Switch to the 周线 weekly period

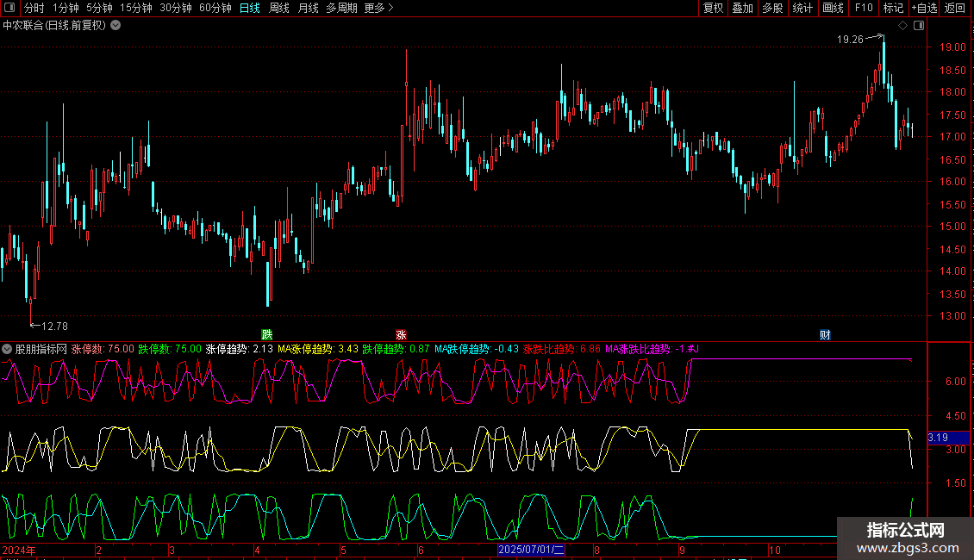(278, 8)
